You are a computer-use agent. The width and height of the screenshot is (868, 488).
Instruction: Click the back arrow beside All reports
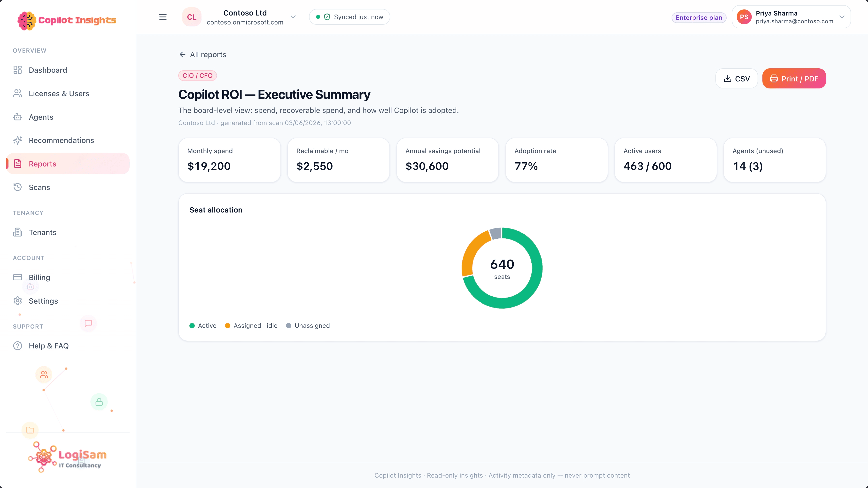182,54
